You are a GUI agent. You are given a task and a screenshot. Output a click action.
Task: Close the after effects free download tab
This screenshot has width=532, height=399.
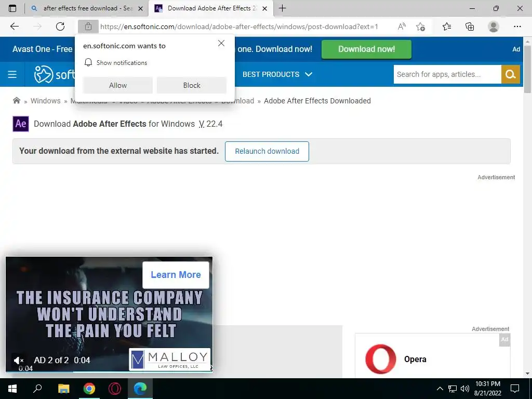coord(140,8)
